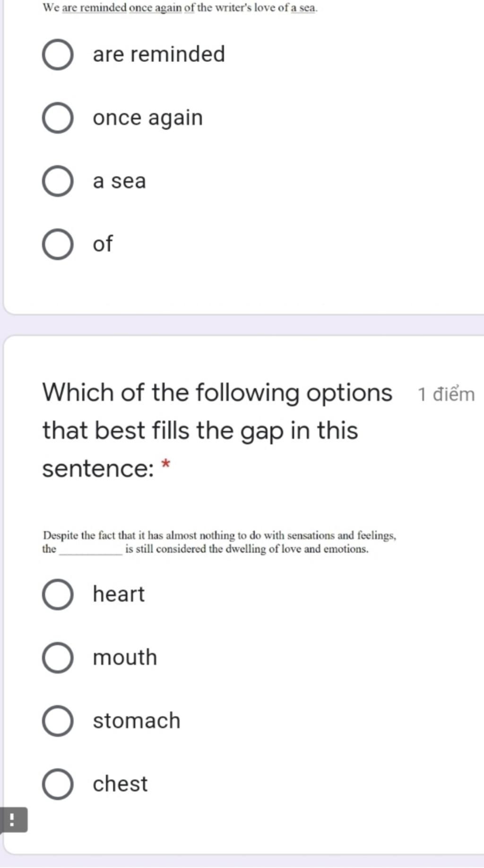Click the 'a sea' answer label text
Image resolution: width=484 pixels, height=868 pixels.
(120, 181)
